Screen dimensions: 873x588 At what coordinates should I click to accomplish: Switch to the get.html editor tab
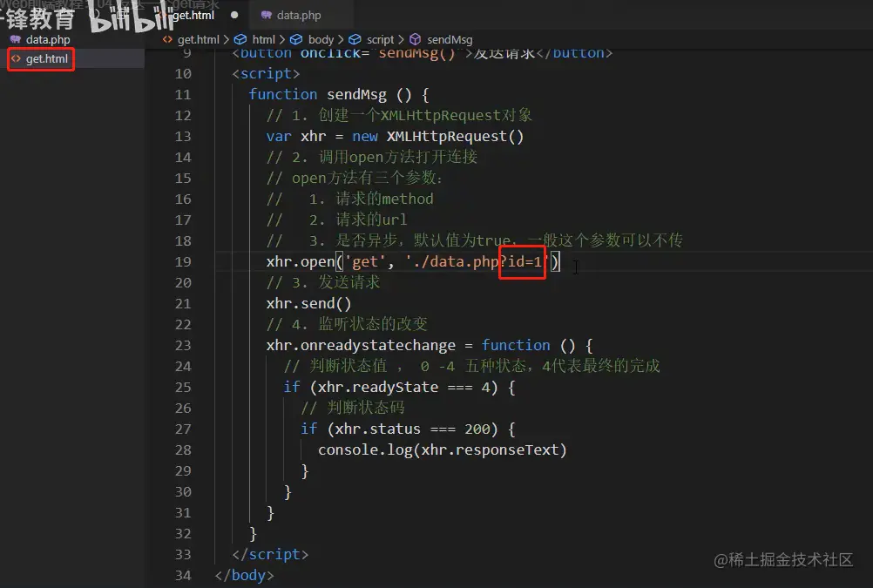193,15
